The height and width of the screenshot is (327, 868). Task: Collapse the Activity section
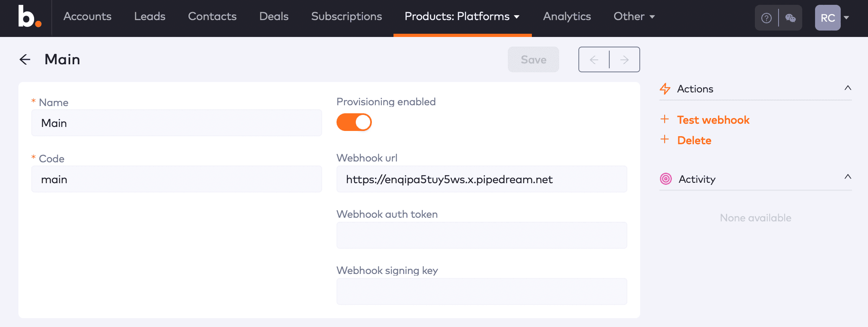click(848, 177)
